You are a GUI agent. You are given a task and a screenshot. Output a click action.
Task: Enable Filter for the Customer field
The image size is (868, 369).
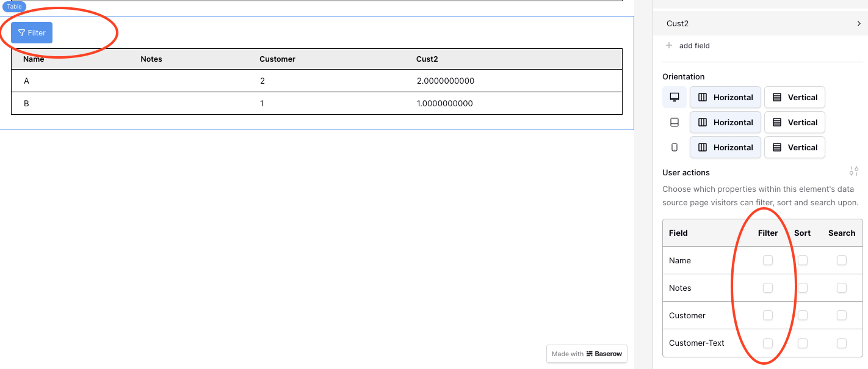click(x=768, y=315)
